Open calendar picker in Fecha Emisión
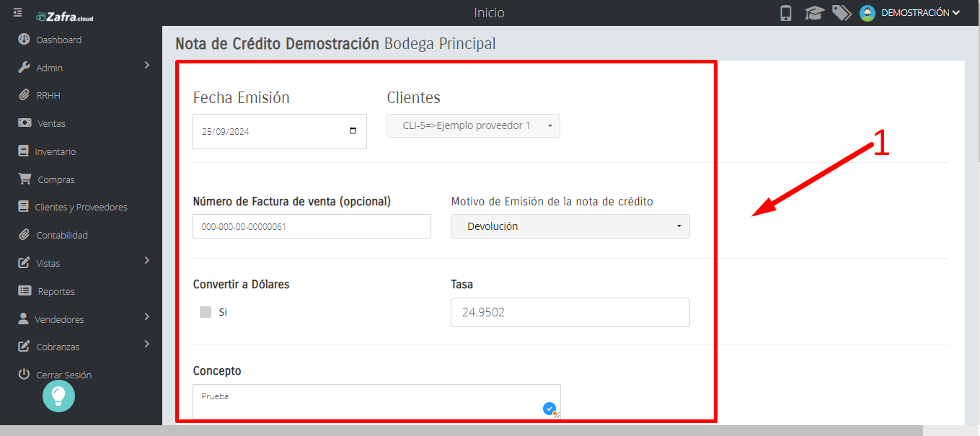The width and height of the screenshot is (980, 436). point(353,131)
